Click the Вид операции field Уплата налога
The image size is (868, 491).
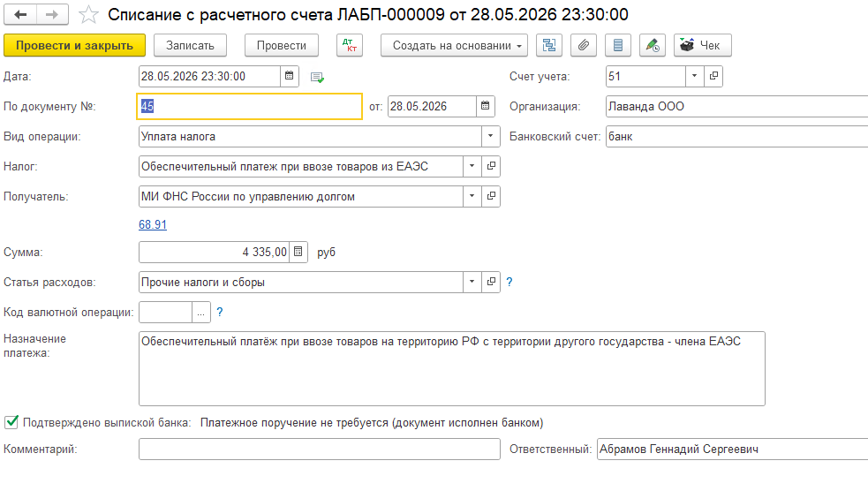[310, 136]
